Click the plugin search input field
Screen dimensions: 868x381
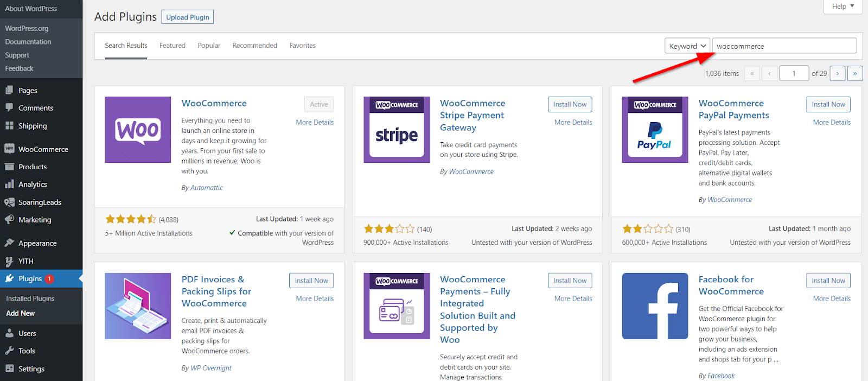(x=784, y=46)
